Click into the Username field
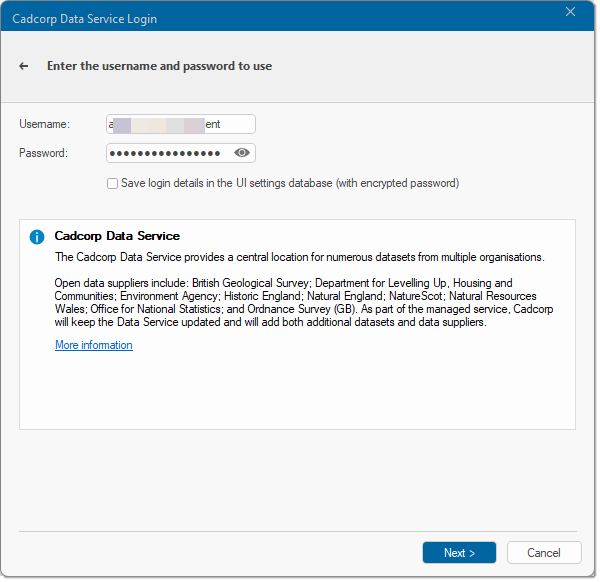The width and height of the screenshot is (600, 582). (181, 124)
